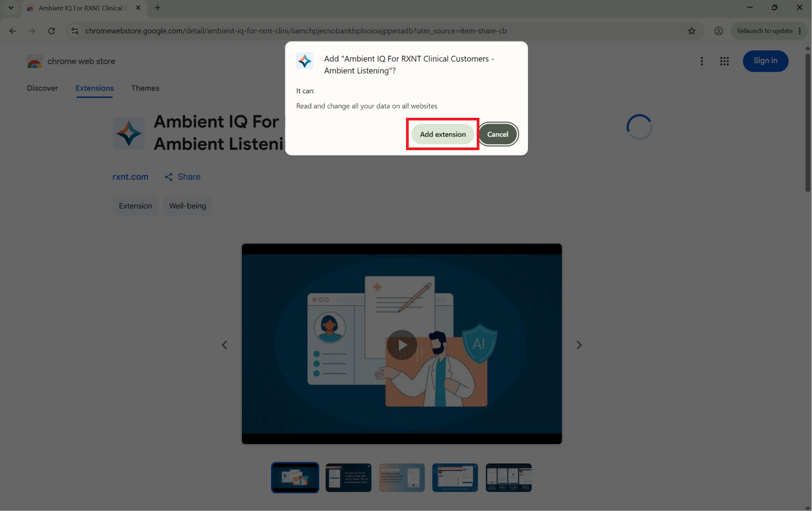The image size is (812, 511).
Task: Open site information icon in address bar
Action: [x=75, y=31]
